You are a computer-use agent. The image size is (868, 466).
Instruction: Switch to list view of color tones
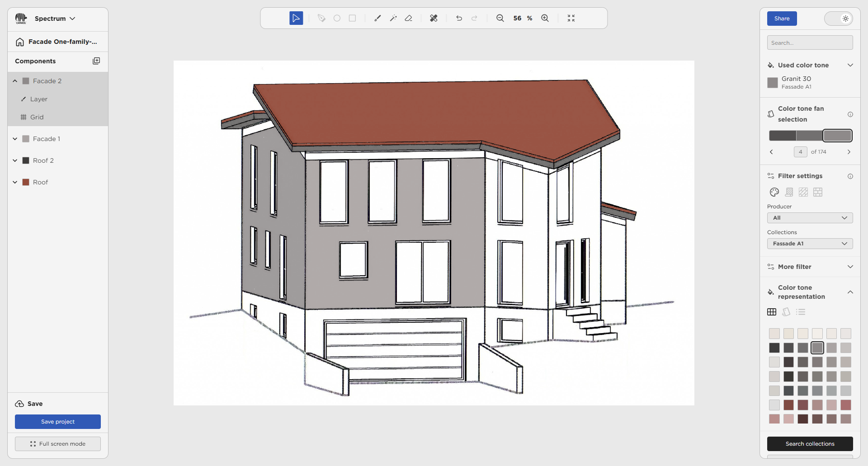(x=801, y=312)
